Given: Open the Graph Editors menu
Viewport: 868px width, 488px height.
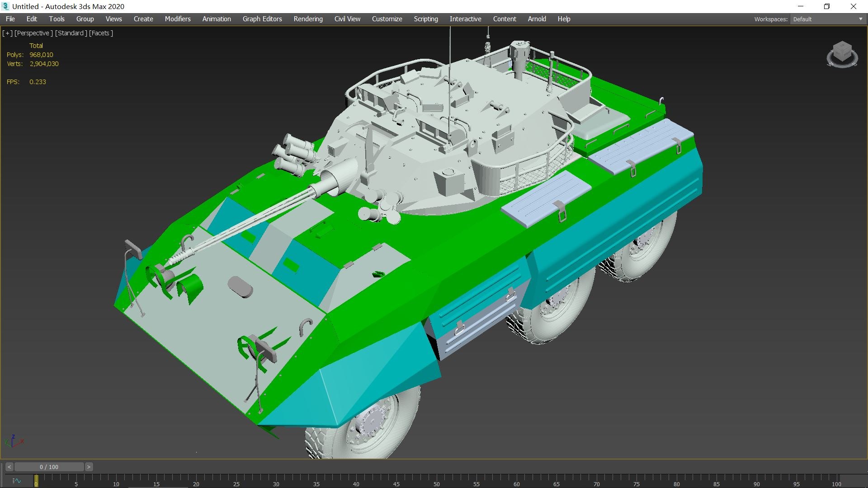Looking at the screenshot, I should pos(262,19).
